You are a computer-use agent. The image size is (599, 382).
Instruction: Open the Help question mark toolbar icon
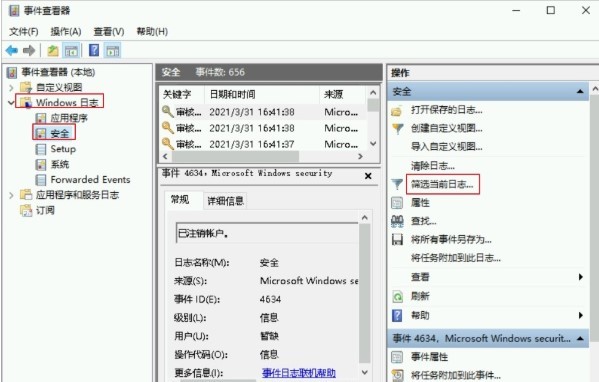94,50
